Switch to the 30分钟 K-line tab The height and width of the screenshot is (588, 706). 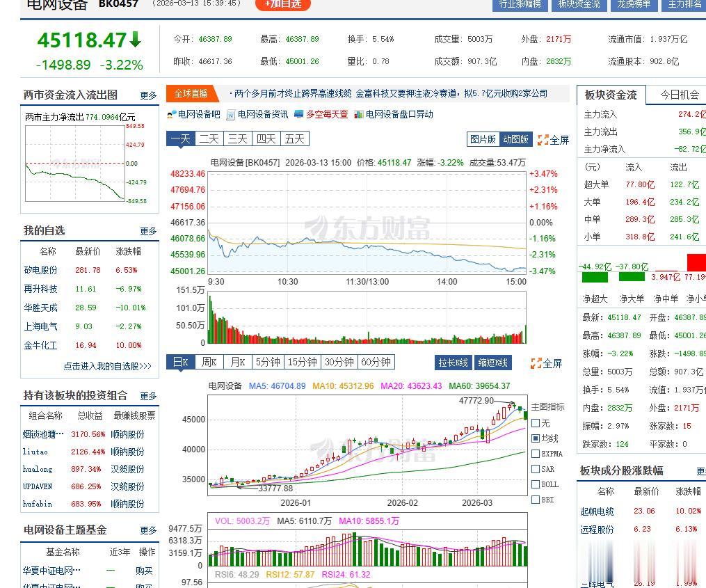pyautogui.click(x=339, y=362)
